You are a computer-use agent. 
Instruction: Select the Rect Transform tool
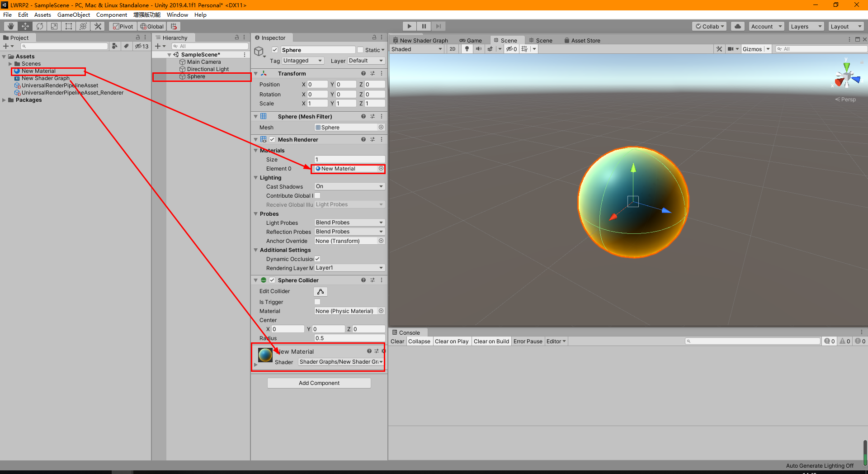click(68, 26)
